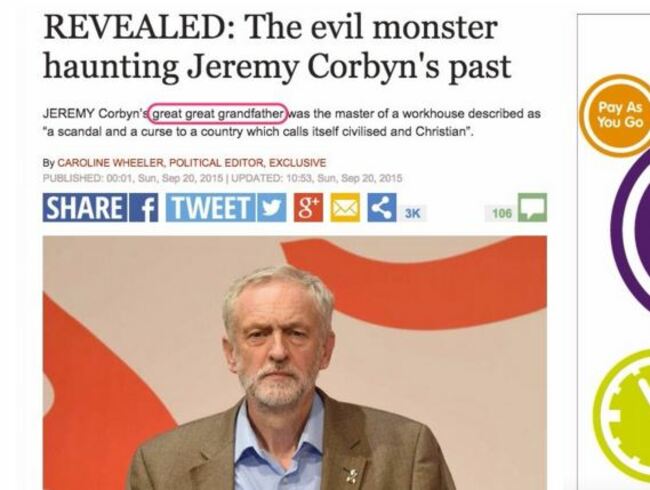Click the 3K share count
The height and width of the screenshot is (490, 650).
click(x=412, y=213)
